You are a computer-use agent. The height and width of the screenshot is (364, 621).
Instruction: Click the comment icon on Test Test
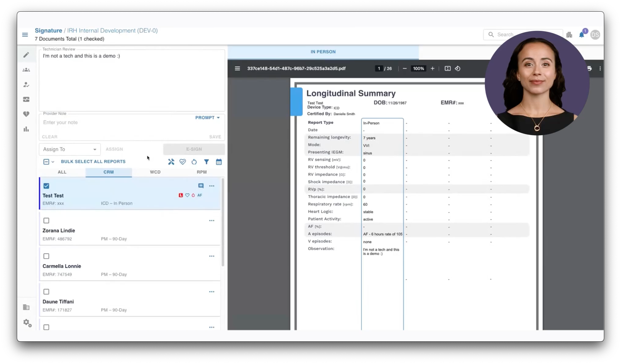(201, 186)
